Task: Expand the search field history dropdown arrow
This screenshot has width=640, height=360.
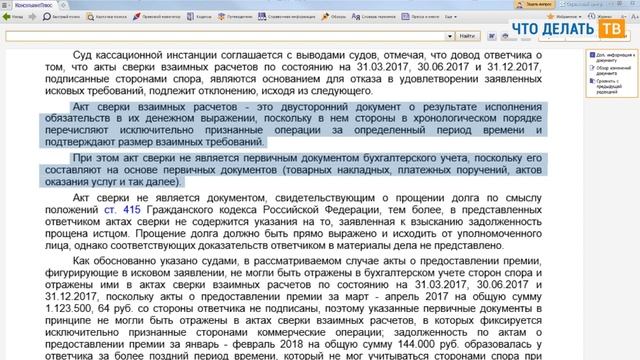Action: coord(450,36)
